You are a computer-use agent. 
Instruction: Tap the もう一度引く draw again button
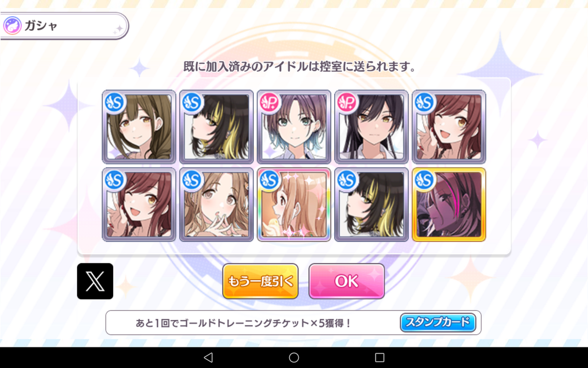[x=260, y=281]
